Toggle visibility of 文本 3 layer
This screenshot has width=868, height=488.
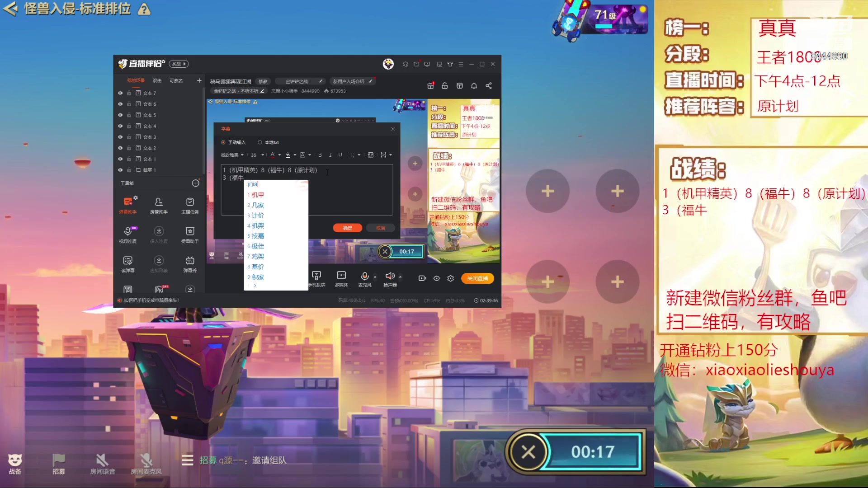click(x=120, y=137)
